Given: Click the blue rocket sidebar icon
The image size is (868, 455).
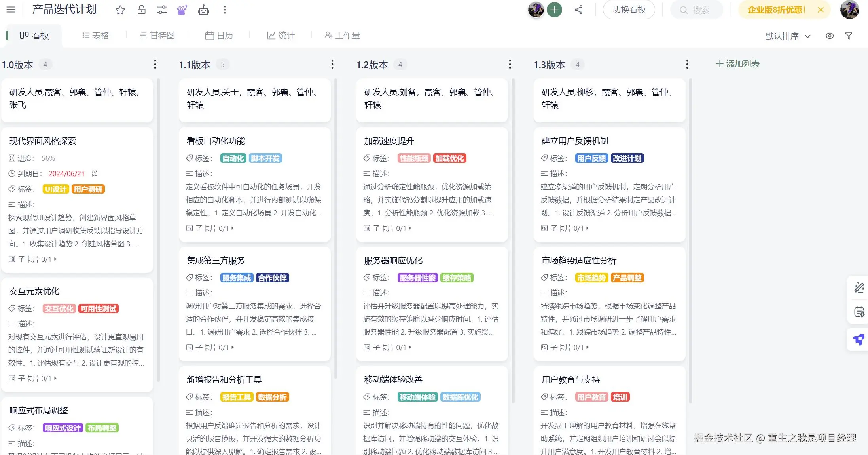Looking at the screenshot, I should tap(858, 339).
